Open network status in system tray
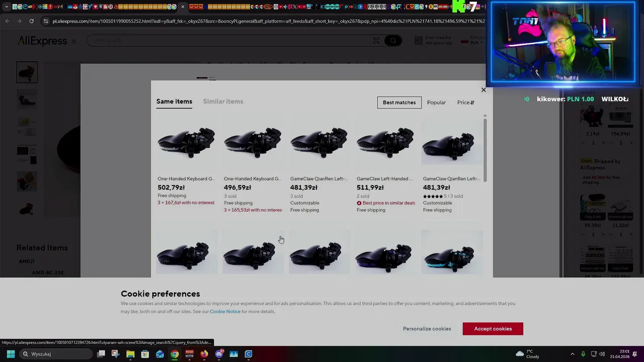Image resolution: width=644 pixels, height=362 pixels. tap(594, 354)
